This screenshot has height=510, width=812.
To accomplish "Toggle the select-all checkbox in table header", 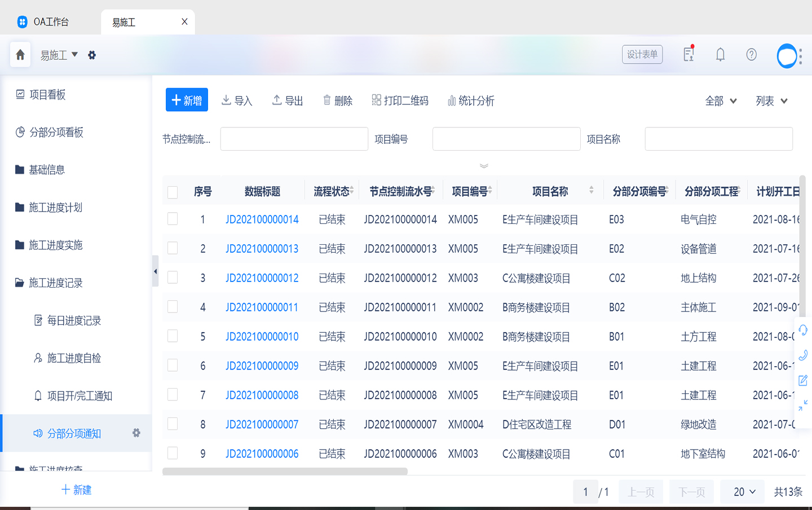I will click(x=173, y=192).
